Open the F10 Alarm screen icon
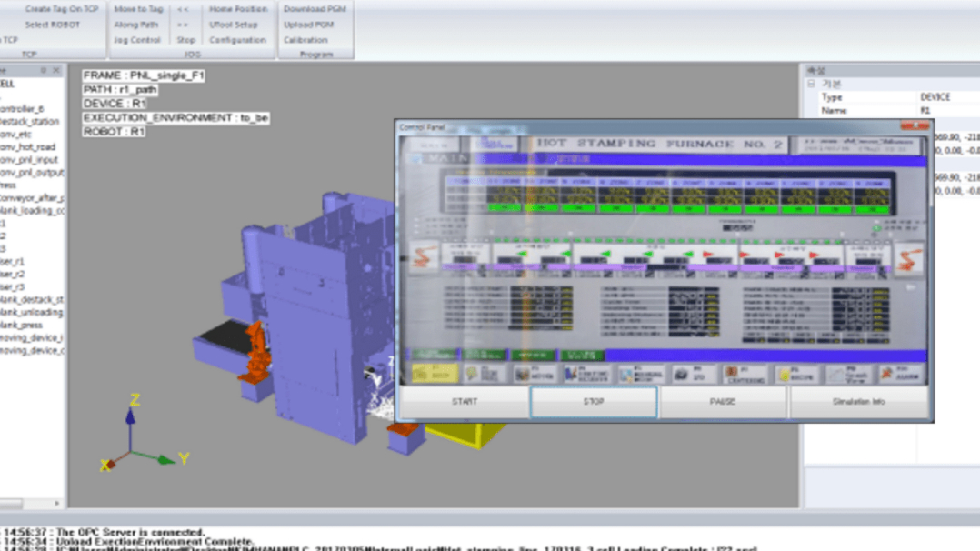Image resolution: width=980 pixels, height=551 pixels. (x=898, y=374)
